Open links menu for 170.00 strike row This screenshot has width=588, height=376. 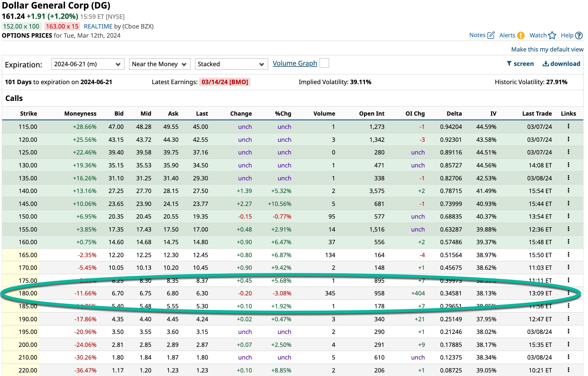[x=568, y=267]
